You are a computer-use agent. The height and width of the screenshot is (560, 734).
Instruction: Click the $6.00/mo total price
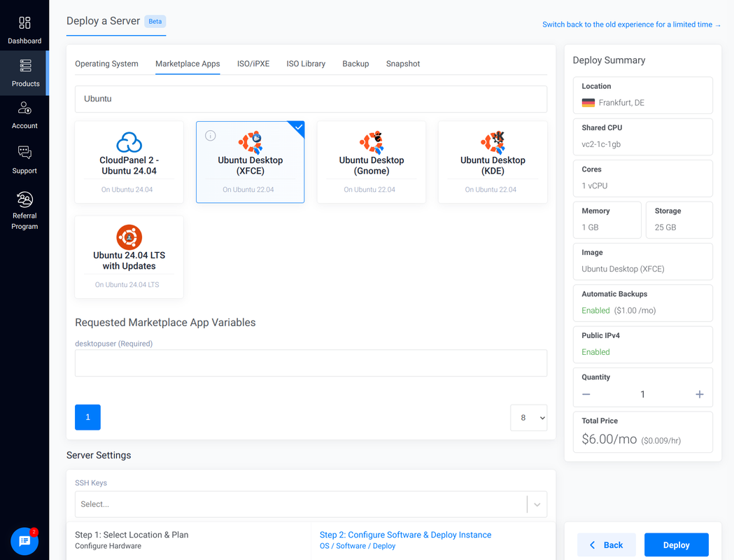609,439
